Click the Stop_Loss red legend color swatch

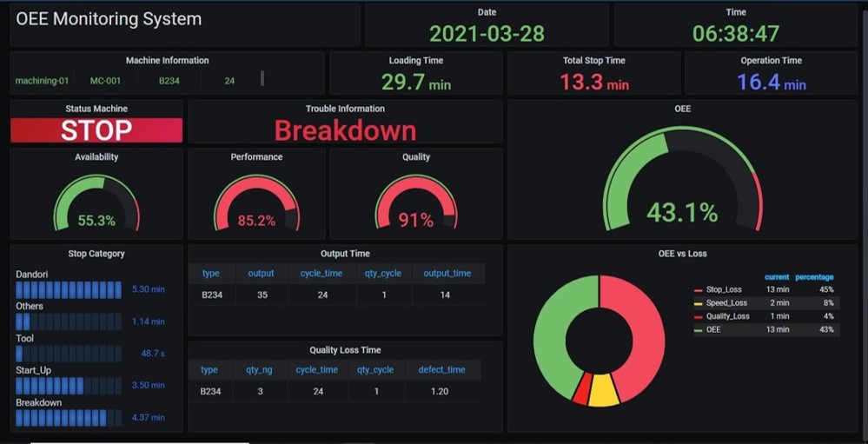(698, 290)
